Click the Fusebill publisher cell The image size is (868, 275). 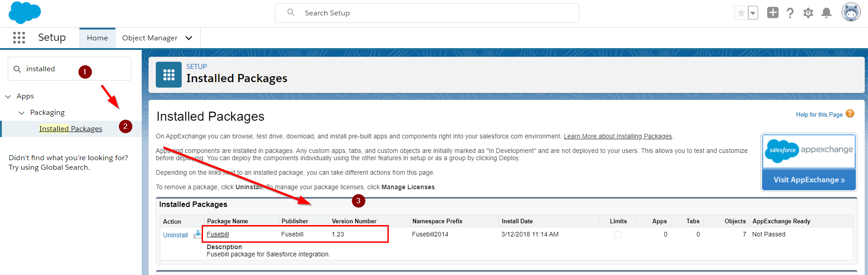[292, 234]
